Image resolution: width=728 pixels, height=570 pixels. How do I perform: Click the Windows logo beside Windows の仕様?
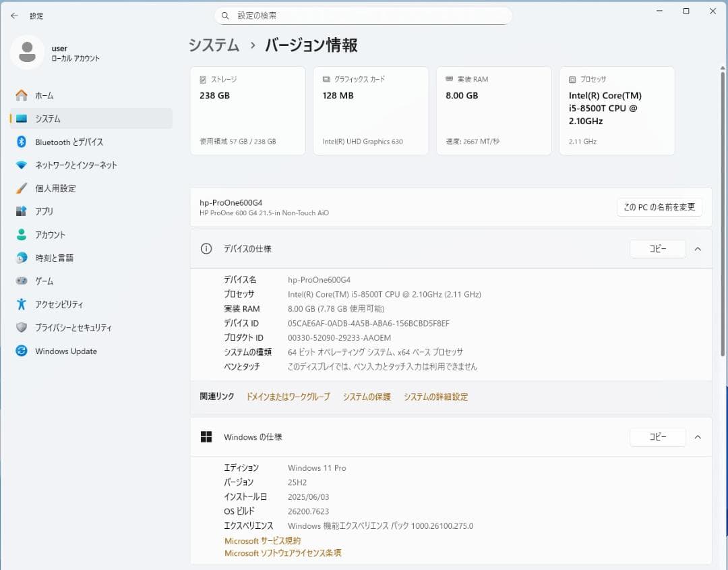click(206, 436)
